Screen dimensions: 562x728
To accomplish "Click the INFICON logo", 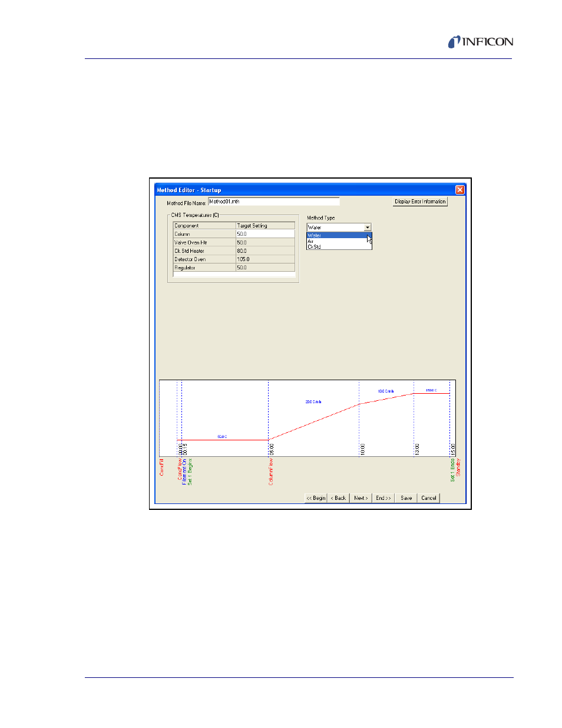I will [x=481, y=42].
